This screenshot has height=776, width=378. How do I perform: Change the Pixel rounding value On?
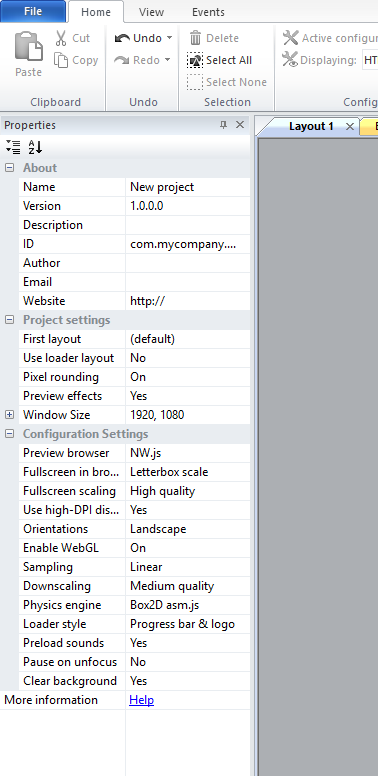pyautogui.click(x=188, y=377)
